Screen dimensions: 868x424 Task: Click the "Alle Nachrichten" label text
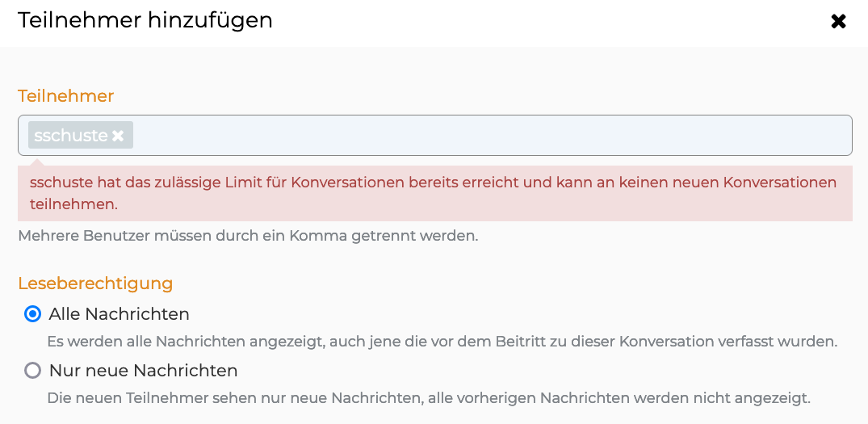[120, 314]
